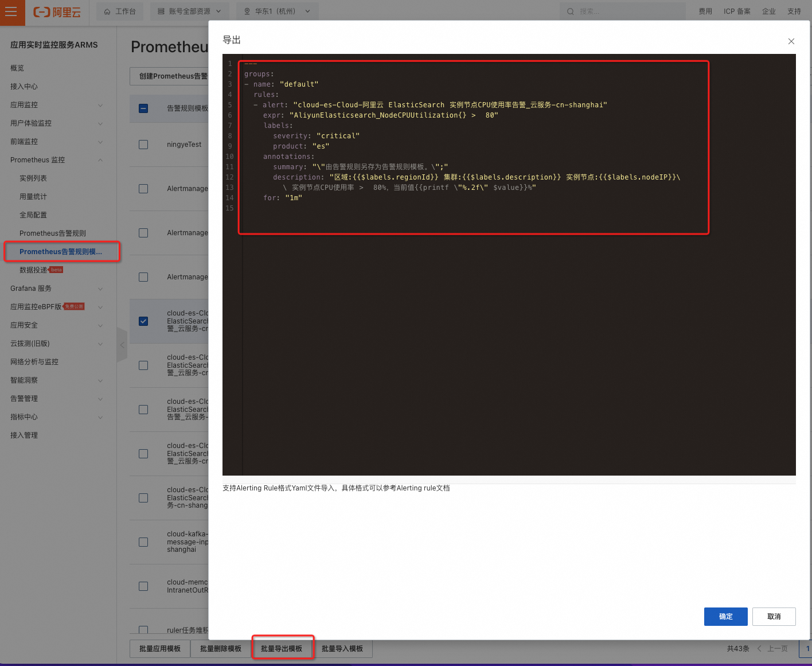The width and height of the screenshot is (812, 666).
Task: Open 概览 in the sidebar
Action: point(17,68)
